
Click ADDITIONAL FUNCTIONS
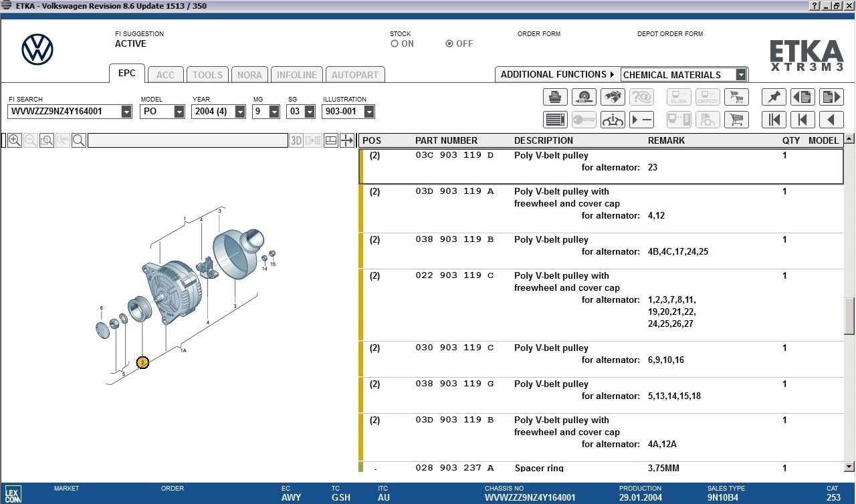[x=556, y=74]
